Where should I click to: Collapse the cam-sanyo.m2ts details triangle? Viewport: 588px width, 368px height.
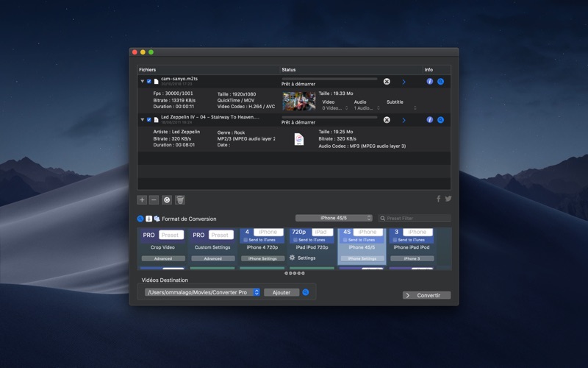click(143, 81)
